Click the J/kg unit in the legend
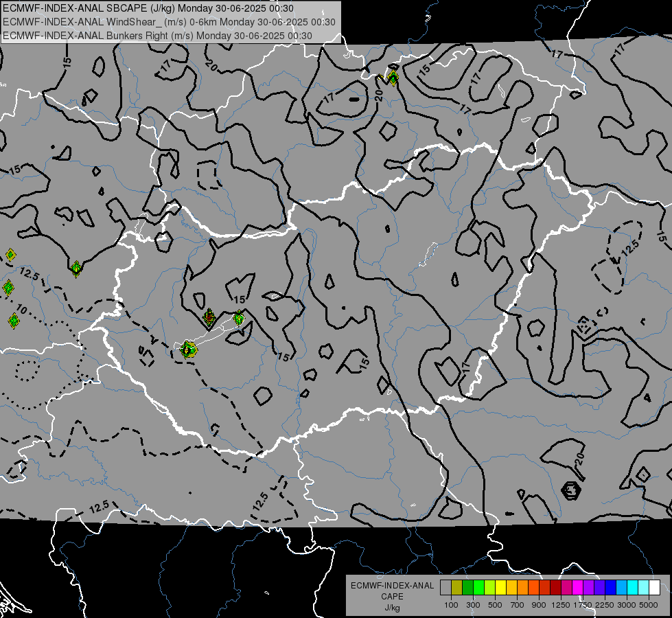672x618 pixels. pos(392,608)
